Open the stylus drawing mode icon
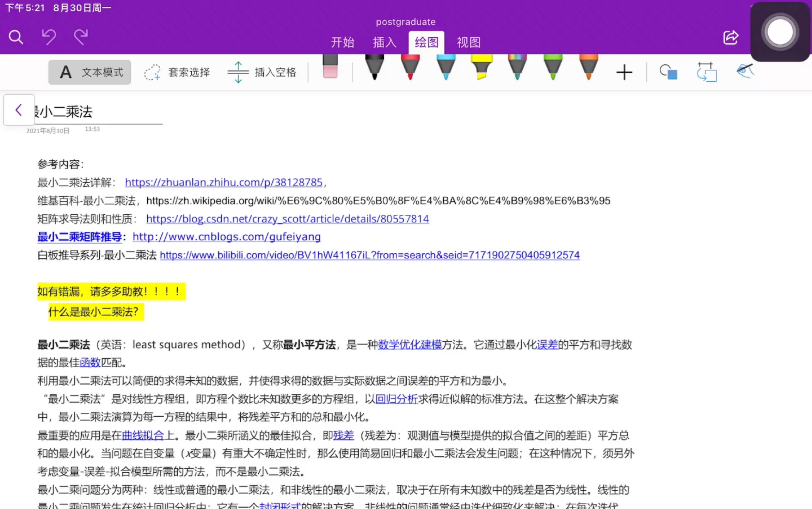 745,71
